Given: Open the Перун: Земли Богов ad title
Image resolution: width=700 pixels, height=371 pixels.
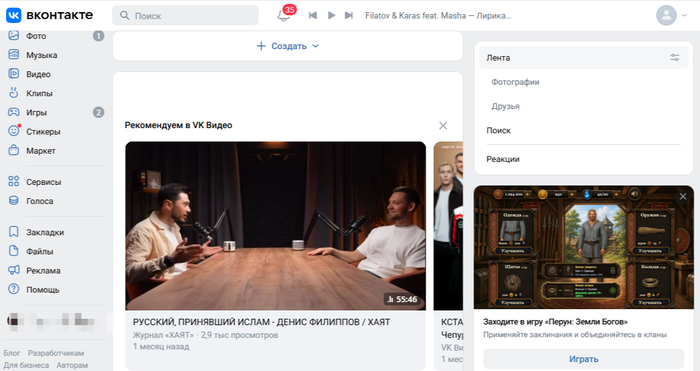Looking at the screenshot, I should [555, 321].
